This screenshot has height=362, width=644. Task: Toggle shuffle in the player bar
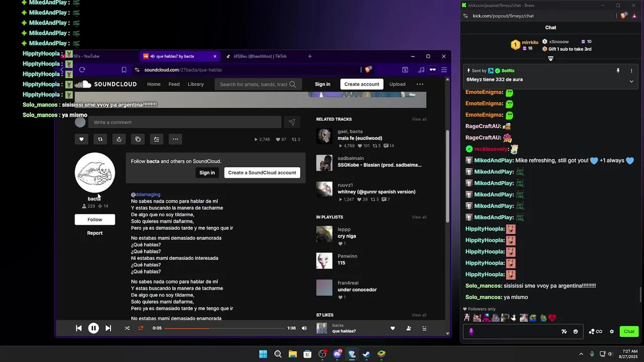click(x=127, y=328)
